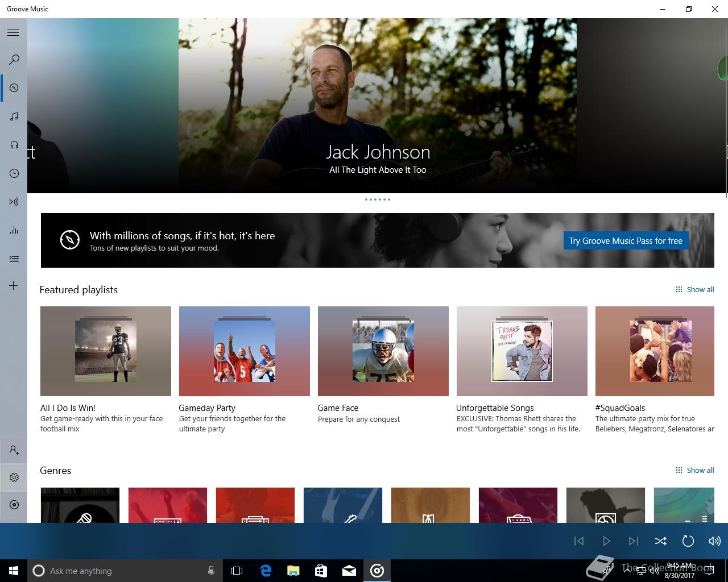The image size is (728, 582).
Task: Open All I Do Is Win! playlist thumbnail
Action: click(106, 351)
